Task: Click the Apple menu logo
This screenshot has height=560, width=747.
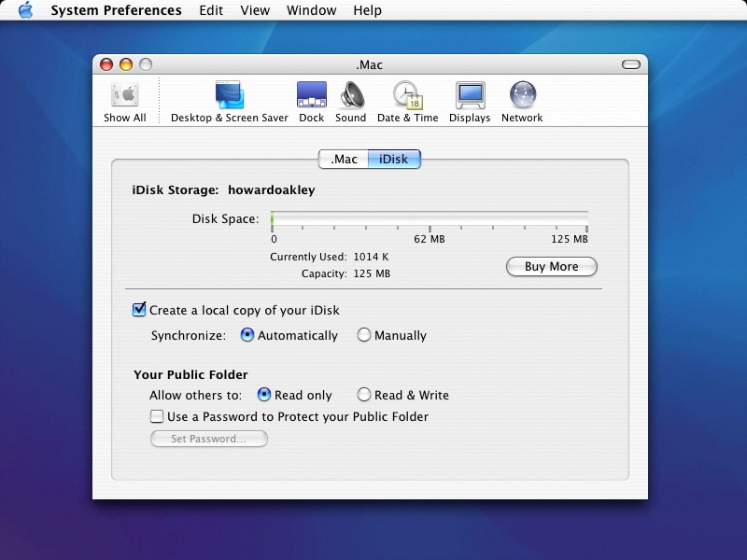Action: [25, 10]
